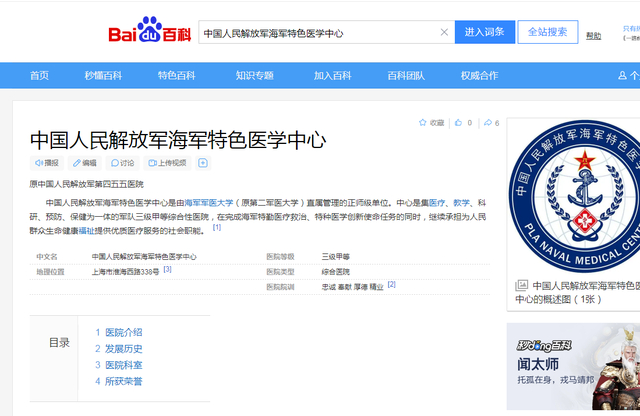Click the 忠诚 奉献 厚德 精业 motto text
640x416 pixels.
pos(353,287)
